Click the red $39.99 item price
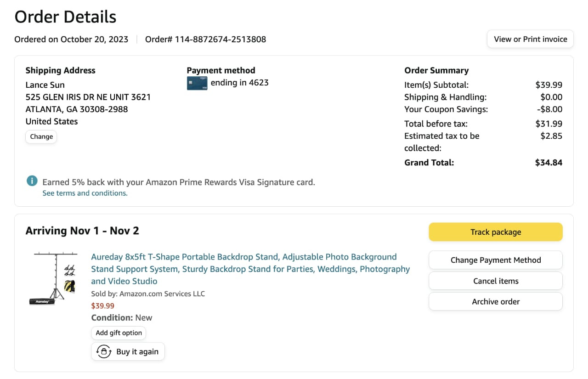 coord(103,306)
